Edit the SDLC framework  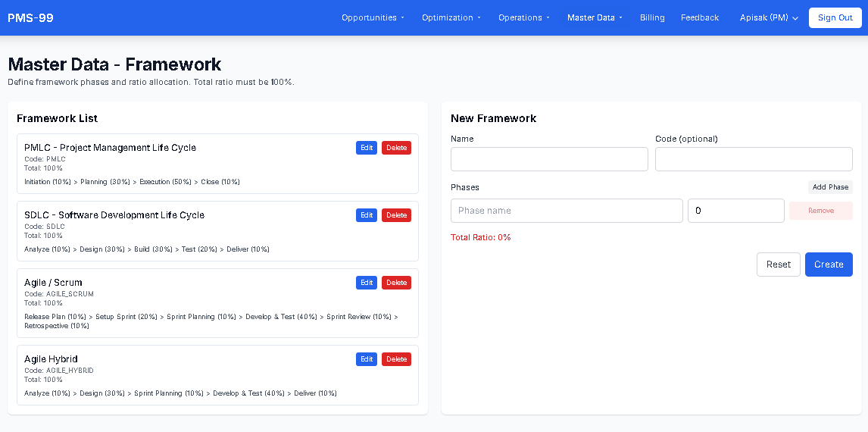coord(367,215)
